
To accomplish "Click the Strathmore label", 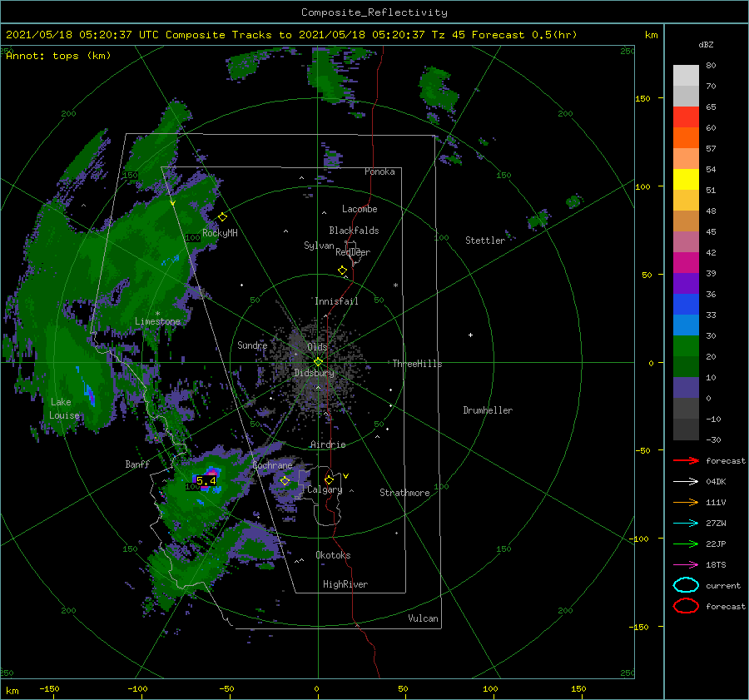I will 404,493.
